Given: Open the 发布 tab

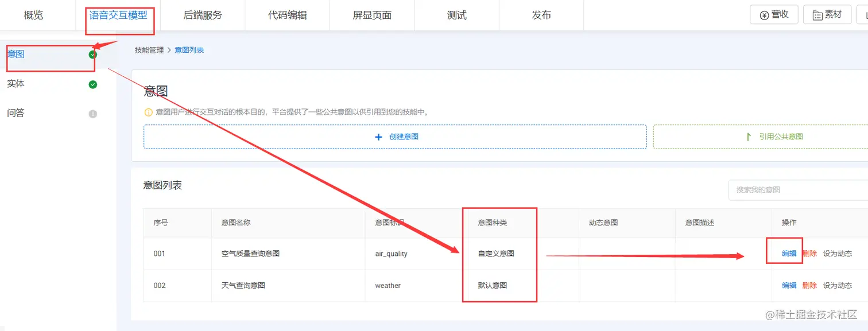Looking at the screenshot, I should click(x=541, y=15).
